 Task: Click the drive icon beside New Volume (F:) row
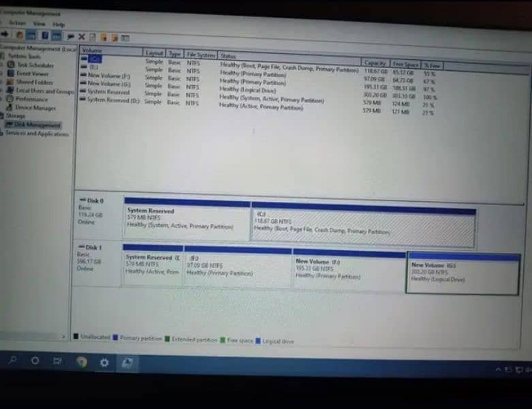point(83,75)
